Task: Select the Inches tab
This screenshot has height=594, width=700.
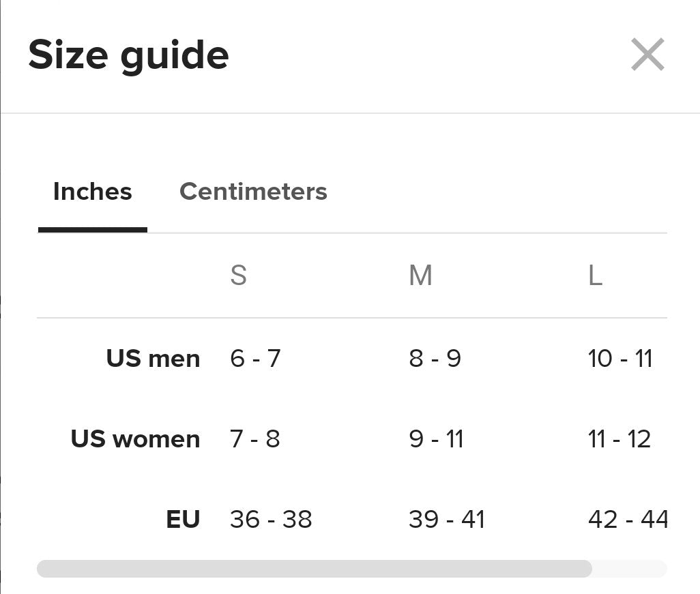Action: tap(92, 192)
